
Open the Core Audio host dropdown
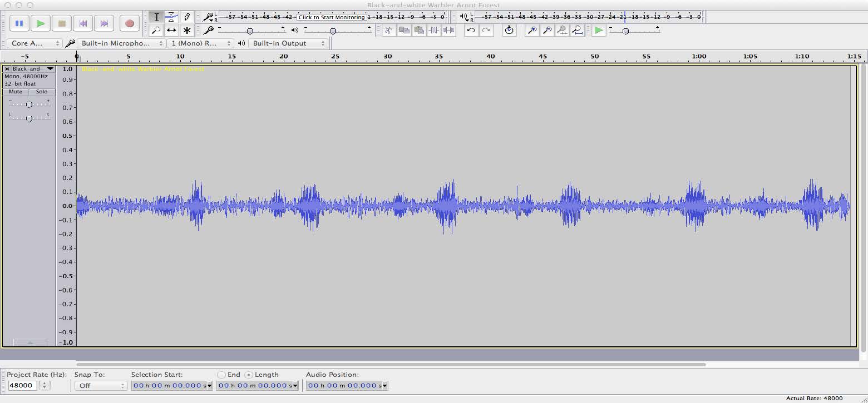coord(34,43)
